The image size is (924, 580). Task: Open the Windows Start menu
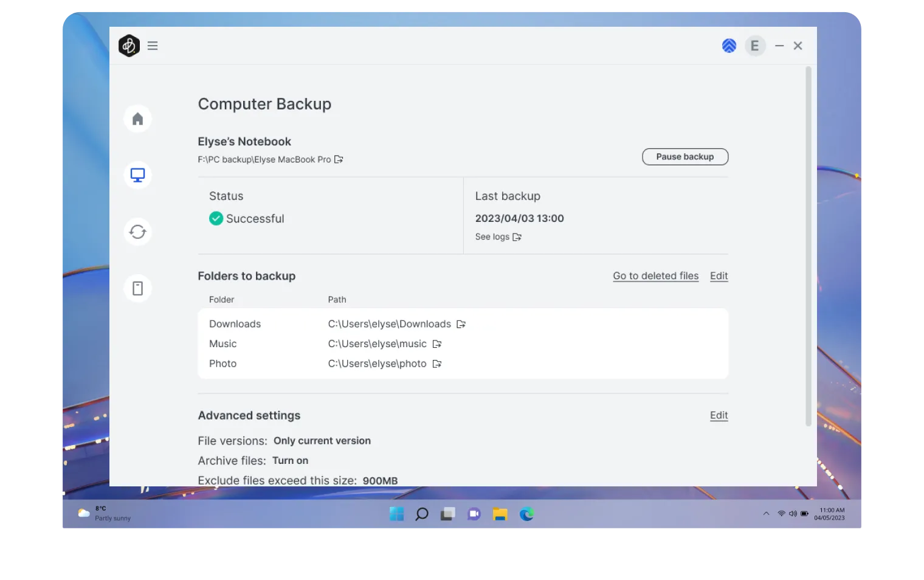[396, 514]
